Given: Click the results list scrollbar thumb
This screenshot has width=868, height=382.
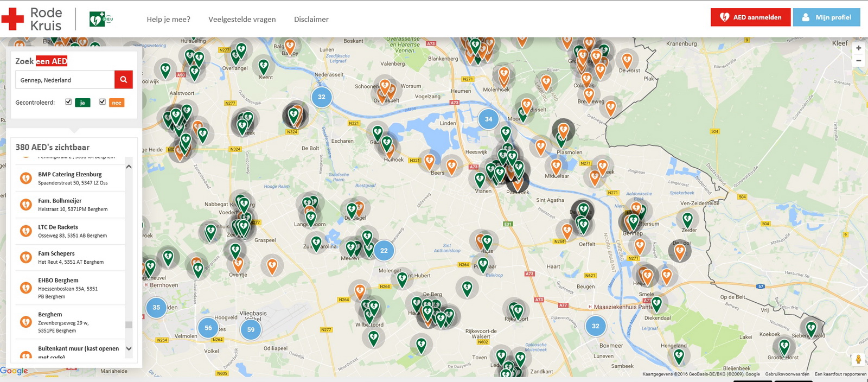Looking at the screenshot, I should pos(129,325).
